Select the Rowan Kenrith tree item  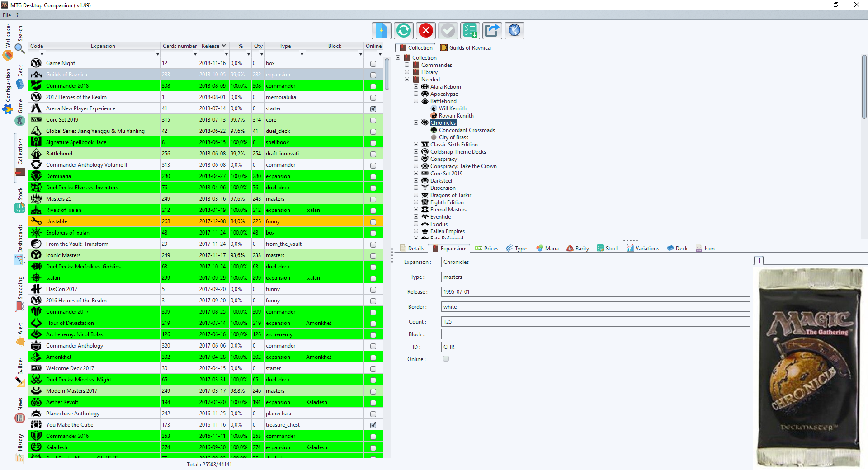pyautogui.click(x=456, y=115)
